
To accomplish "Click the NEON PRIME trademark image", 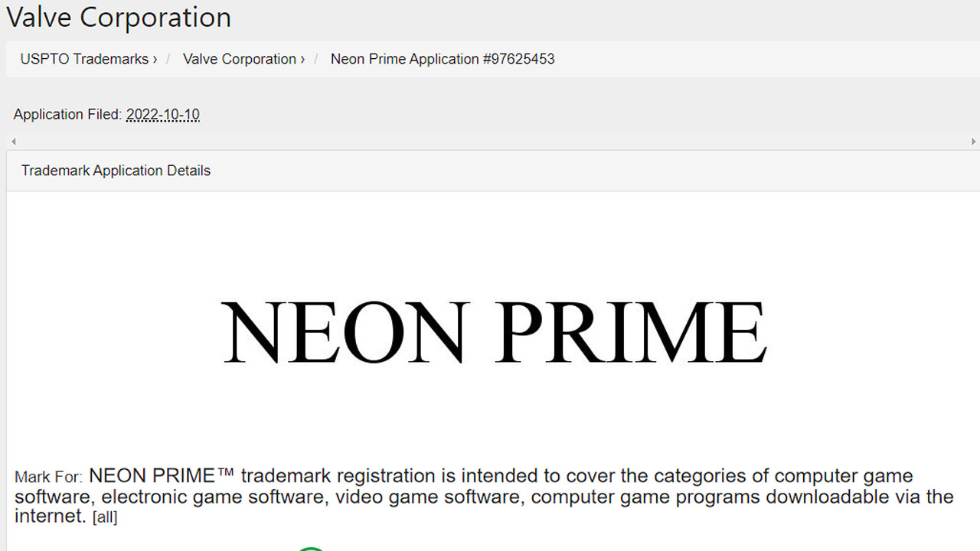I will (494, 331).
